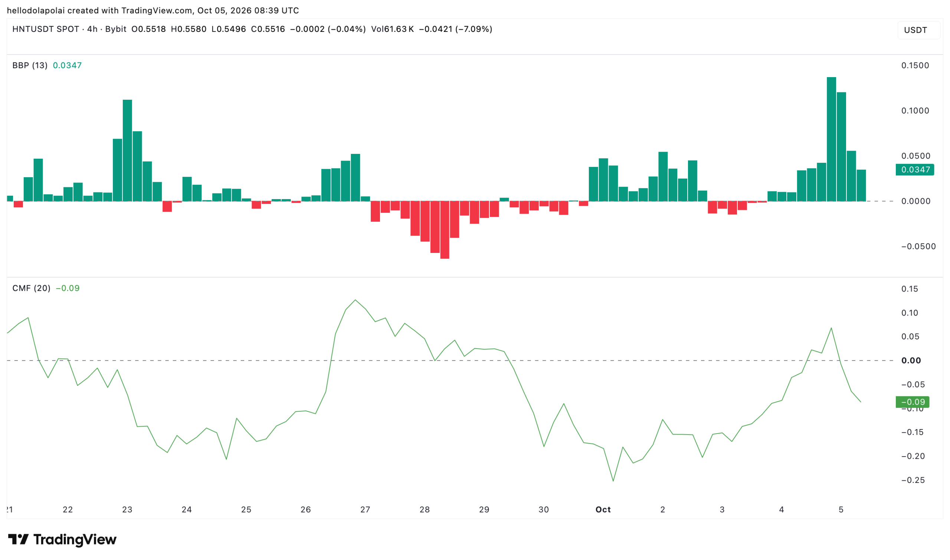Click the high price H0.5580
The image size is (950, 560).
click(189, 29)
